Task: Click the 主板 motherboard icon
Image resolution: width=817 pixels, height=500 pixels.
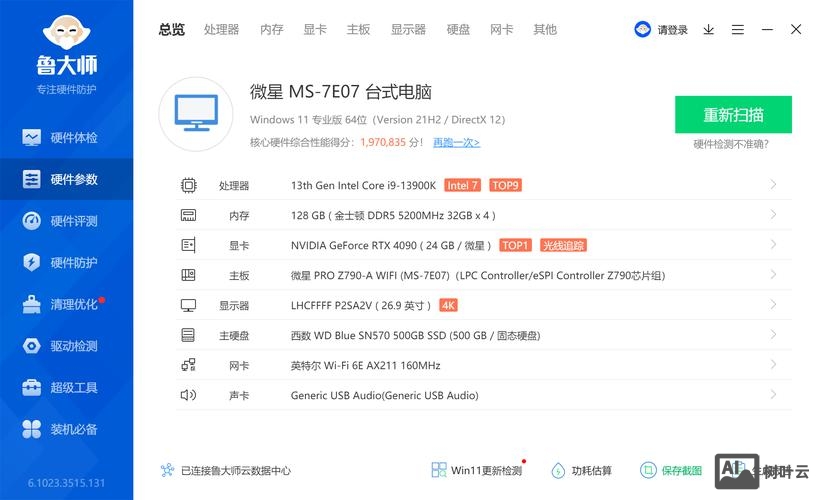Action: pyautogui.click(x=189, y=275)
